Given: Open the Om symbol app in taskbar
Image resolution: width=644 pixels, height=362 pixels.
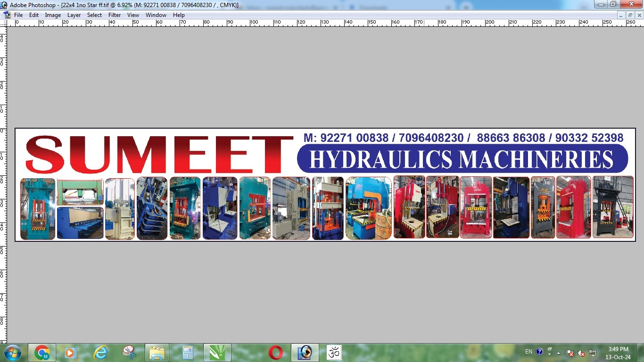Looking at the screenshot, I should coord(334,353).
